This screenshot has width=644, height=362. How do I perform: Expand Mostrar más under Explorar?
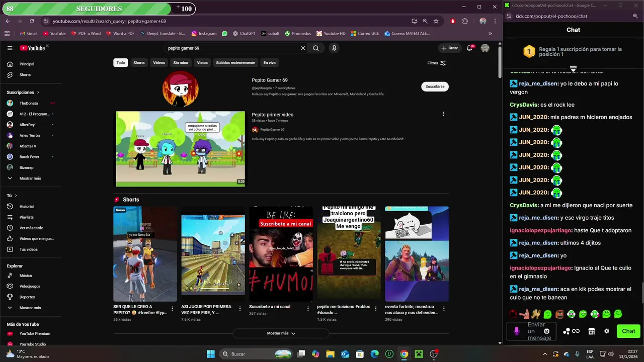point(30,308)
